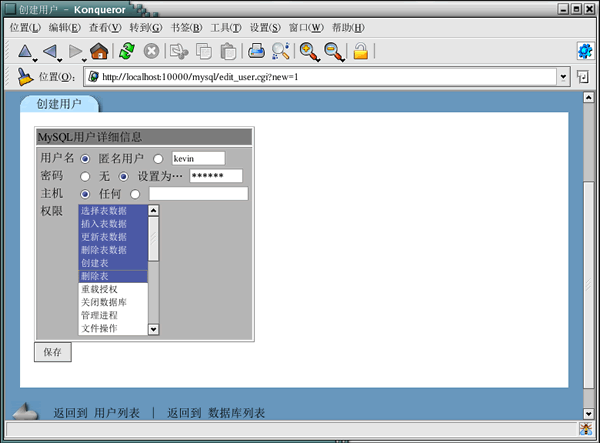Click the permissions list scroll down arrow
600x443 pixels.
(x=153, y=329)
